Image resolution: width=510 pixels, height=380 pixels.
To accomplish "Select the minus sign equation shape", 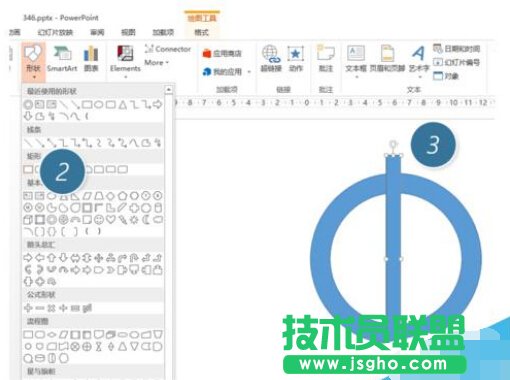I will pos(40,308).
